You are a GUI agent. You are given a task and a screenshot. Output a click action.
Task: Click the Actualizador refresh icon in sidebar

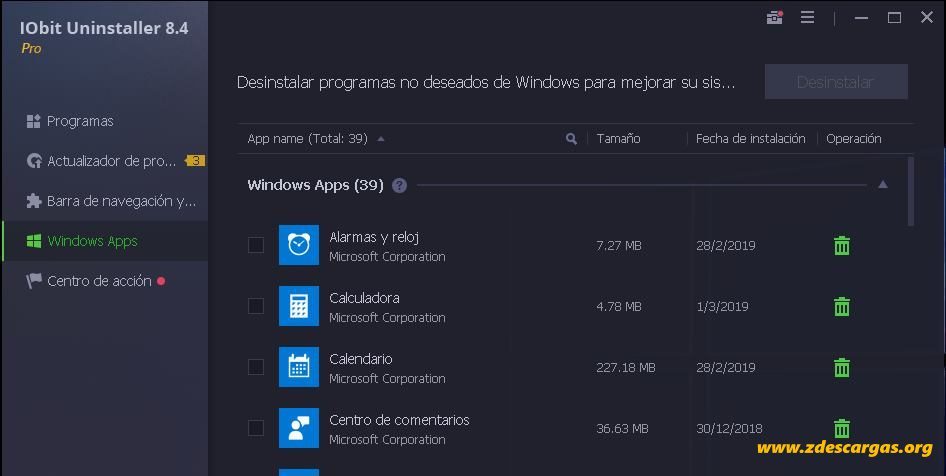pos(34,161)
